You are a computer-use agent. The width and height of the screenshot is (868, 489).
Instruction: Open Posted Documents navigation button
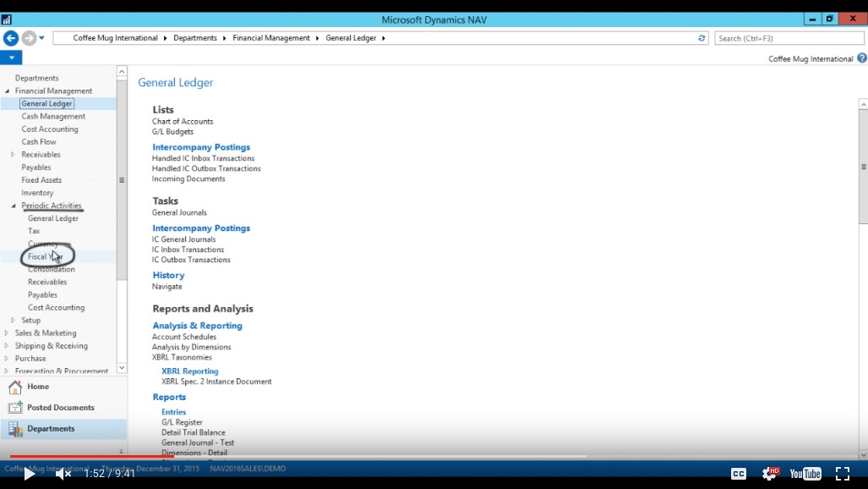click(x=63, y=408)
